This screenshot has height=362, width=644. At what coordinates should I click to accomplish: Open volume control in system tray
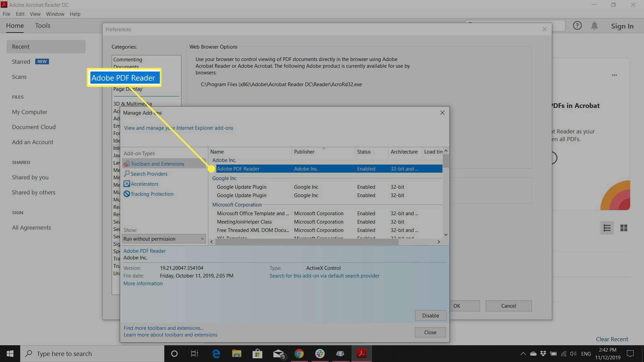point(573,354)
